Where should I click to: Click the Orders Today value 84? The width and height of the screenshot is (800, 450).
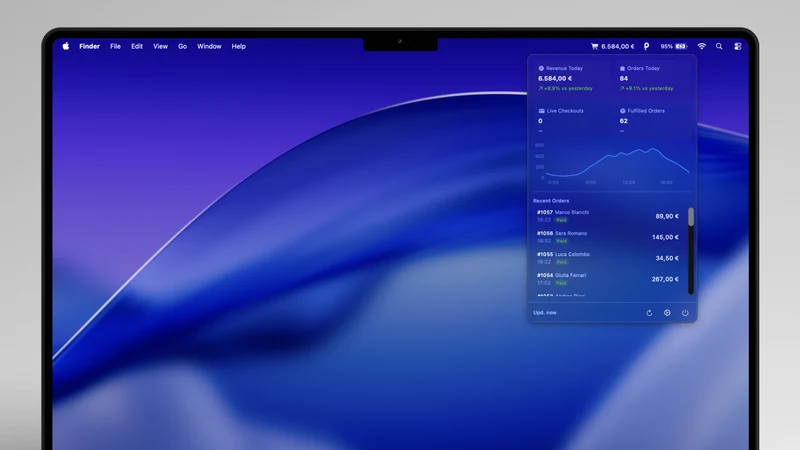[623, 79]
